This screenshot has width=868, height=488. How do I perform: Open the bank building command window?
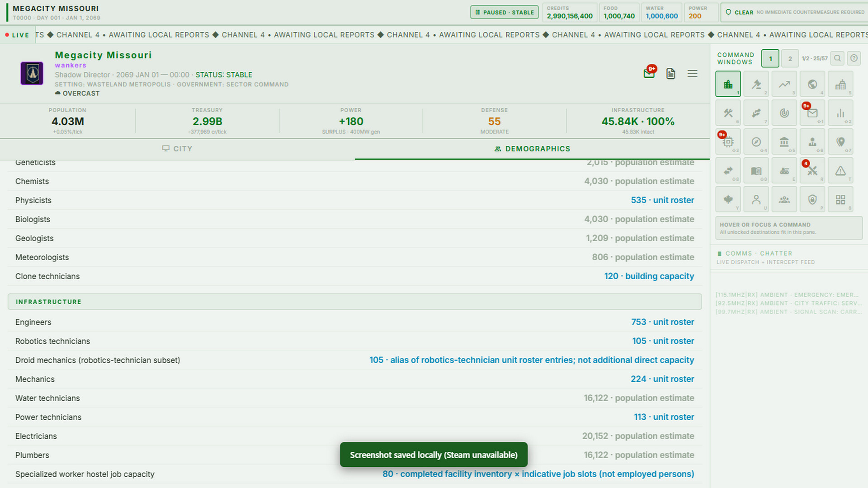[x=784, y=142]
